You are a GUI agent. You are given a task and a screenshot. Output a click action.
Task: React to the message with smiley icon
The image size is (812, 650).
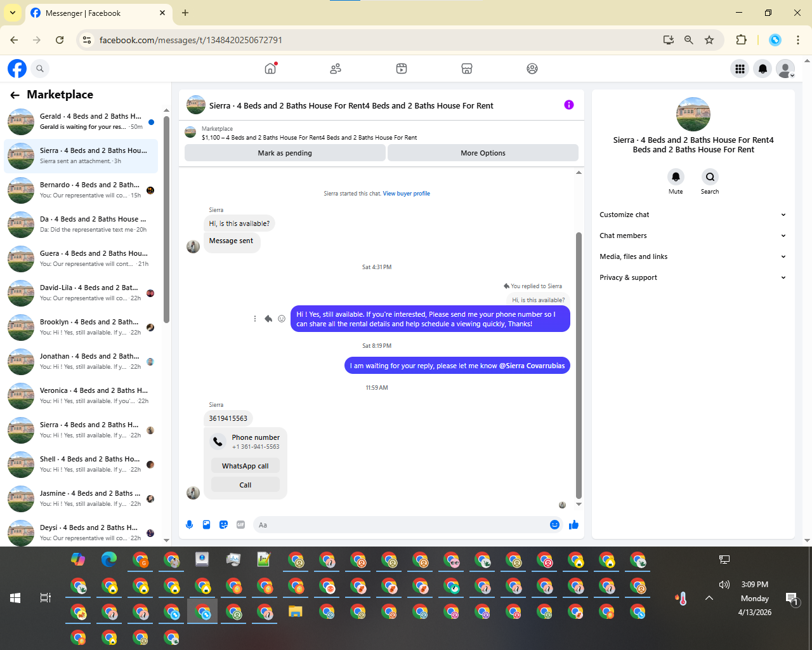click(x=282, y=319)
